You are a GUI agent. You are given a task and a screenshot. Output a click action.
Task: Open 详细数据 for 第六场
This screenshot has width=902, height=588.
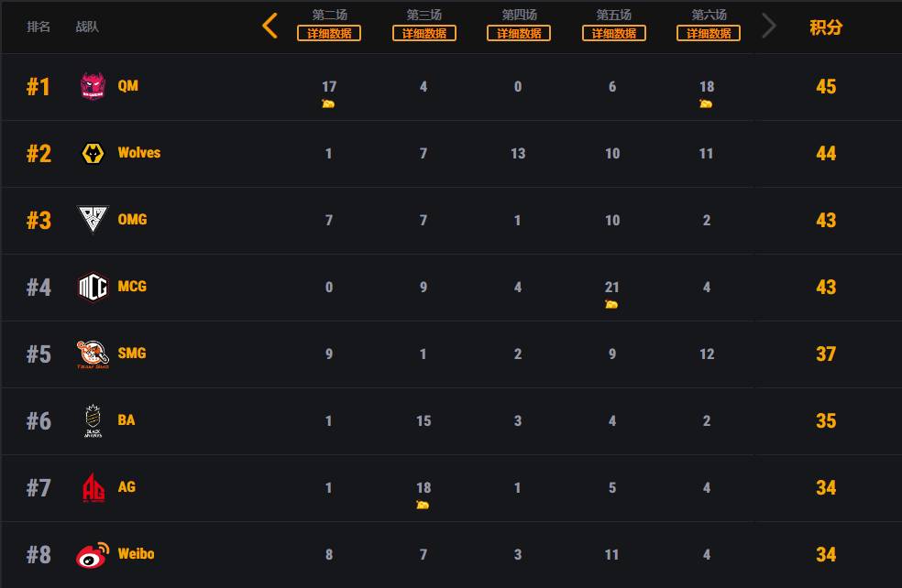click(709, 33)
